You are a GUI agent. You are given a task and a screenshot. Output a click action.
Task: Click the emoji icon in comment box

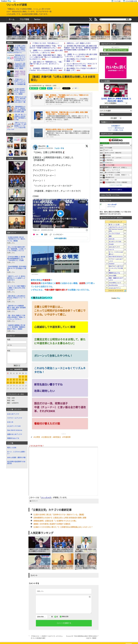(90, 597)
